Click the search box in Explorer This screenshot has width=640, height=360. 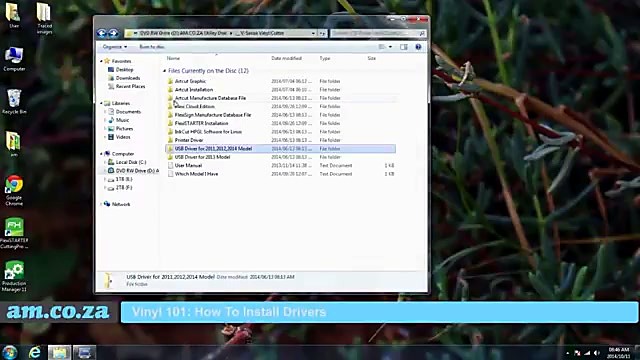(378, 33)
